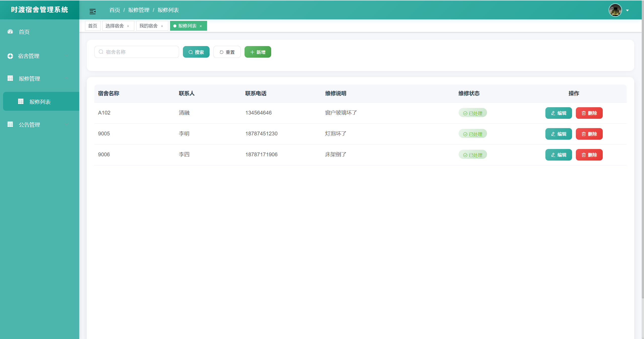Viewport: 644px width, 339px height.
Task: Switch to the 我的宿舍 tab
Action: point(148,26)
